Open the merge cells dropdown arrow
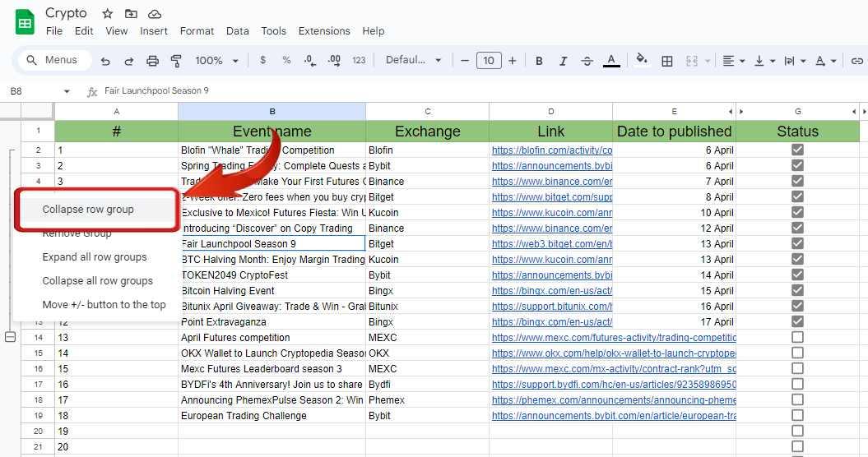Viewport: 868px width, 457px height. coord(708,61)
